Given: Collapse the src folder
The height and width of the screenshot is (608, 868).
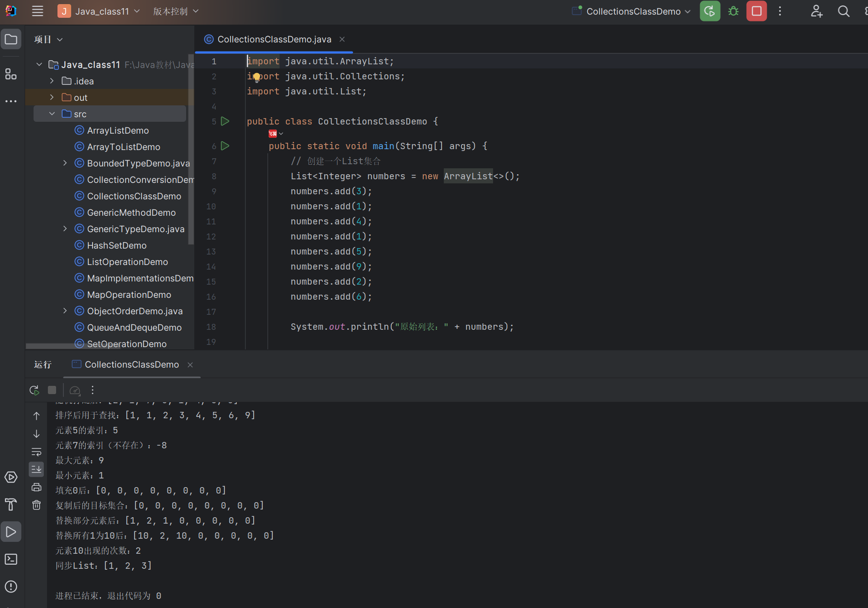Looking at the screenshot, I should pyautogui.click(x=52, y=114).
